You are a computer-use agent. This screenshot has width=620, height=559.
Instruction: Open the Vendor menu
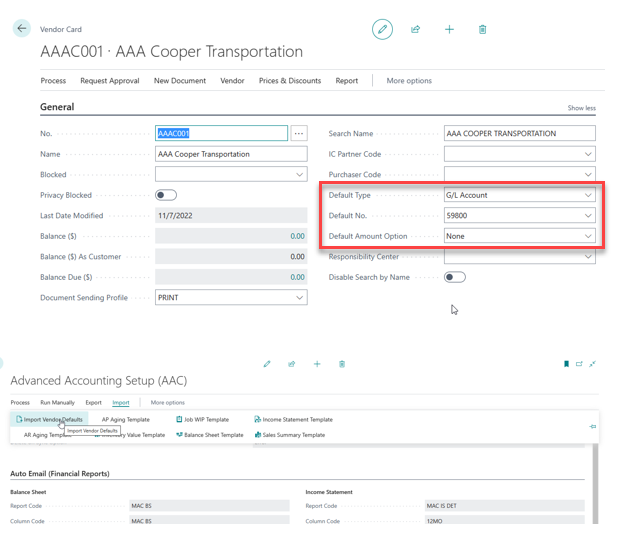tap(232, 81)
